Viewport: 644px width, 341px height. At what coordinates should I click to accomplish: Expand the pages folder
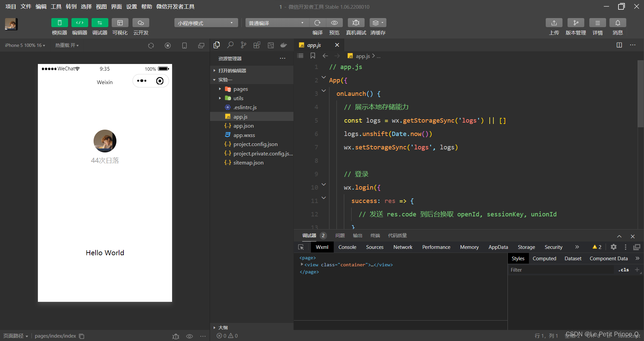click(252, 89)
